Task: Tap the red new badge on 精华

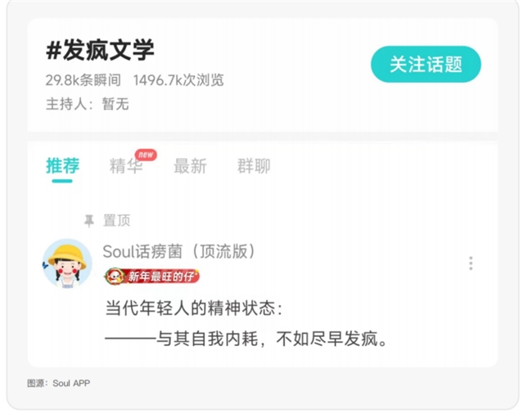Action: point(146,155)
